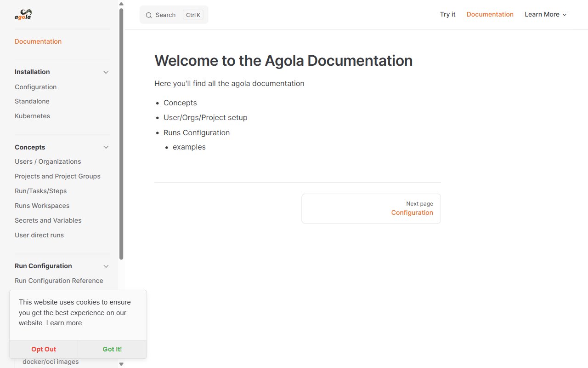This screenshot has width=588, height=368.
Task: Open Secrets and Variables page
Action: click(48, 220)
